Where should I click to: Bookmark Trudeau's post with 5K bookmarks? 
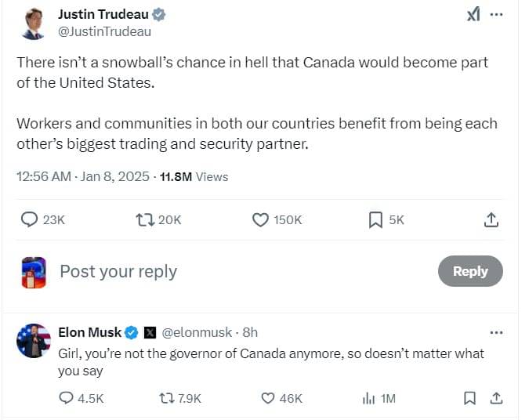pos(375,219)
